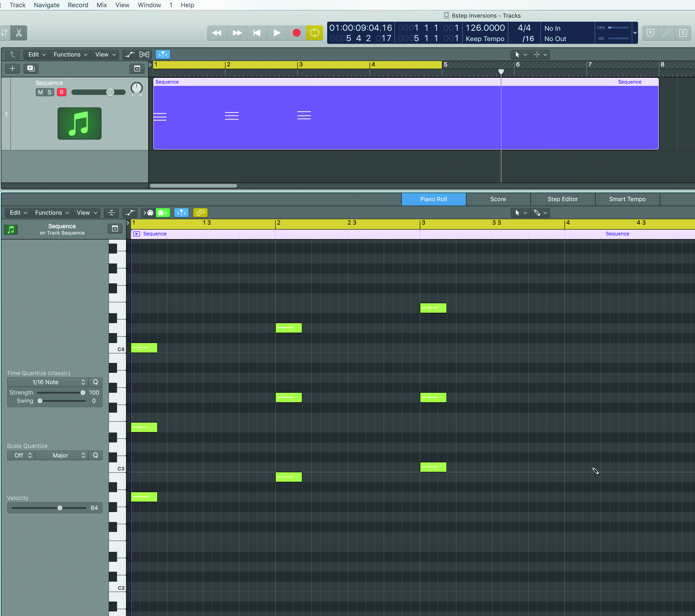Start playback with the Play button
The width and height of the screenshot is (695, 616).
[277, 33]
